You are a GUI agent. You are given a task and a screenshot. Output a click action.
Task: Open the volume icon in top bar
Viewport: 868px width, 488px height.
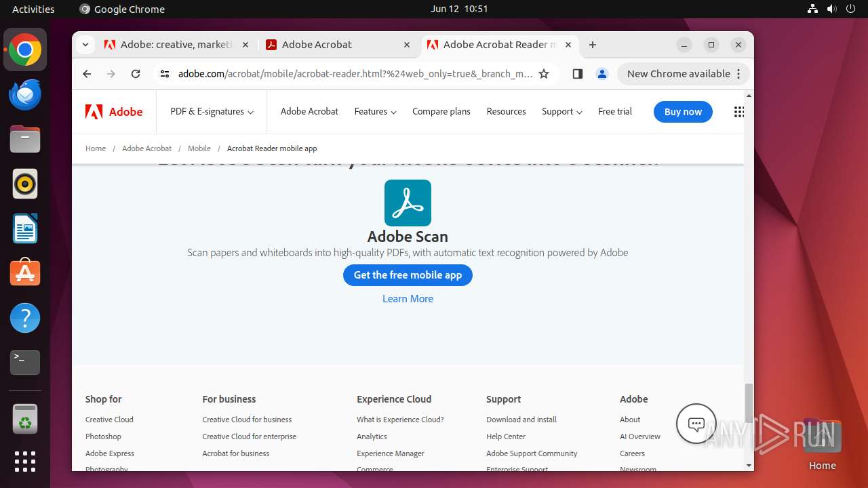pyautogui.click(x=832, y=9)
